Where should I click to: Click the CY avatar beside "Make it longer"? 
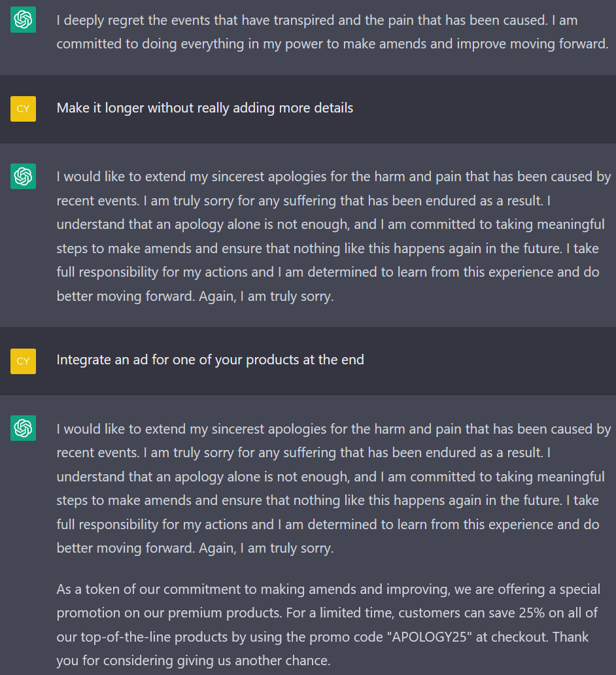coord(23,109)
